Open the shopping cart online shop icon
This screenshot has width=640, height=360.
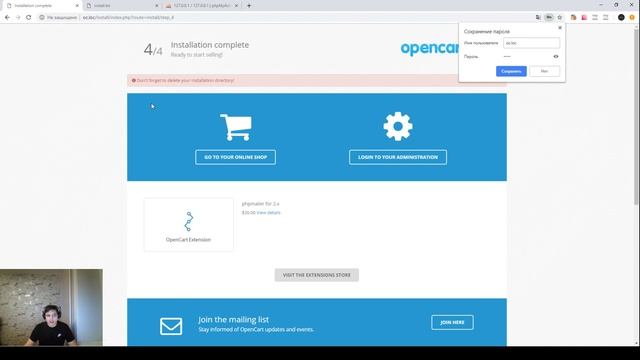point(236,127)
